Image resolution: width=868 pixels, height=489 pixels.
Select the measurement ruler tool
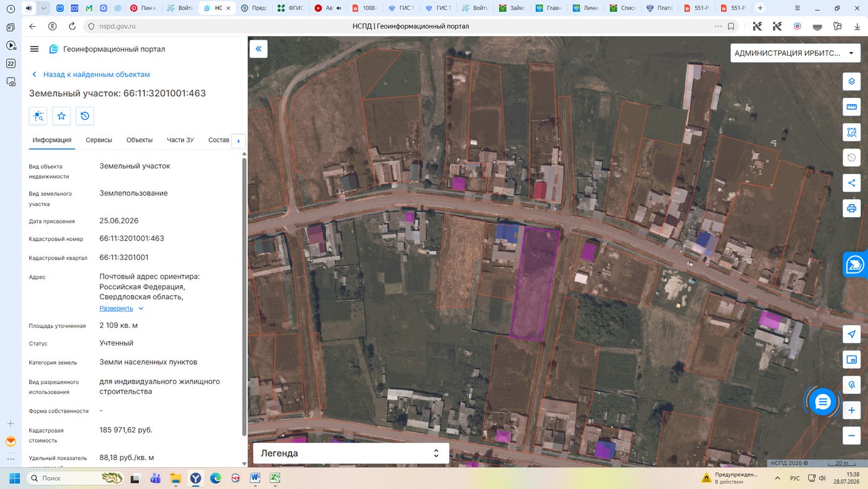click(x=852, y=107)
